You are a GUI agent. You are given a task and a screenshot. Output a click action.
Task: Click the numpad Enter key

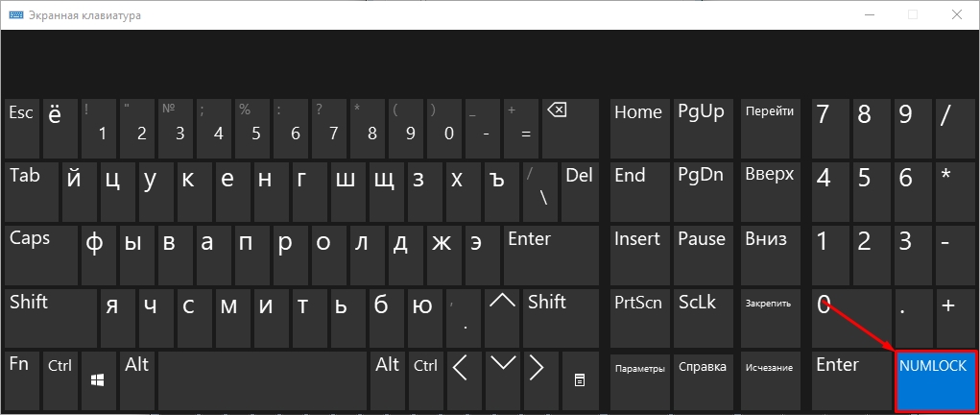pyautogui.click(x=852, y=380)
